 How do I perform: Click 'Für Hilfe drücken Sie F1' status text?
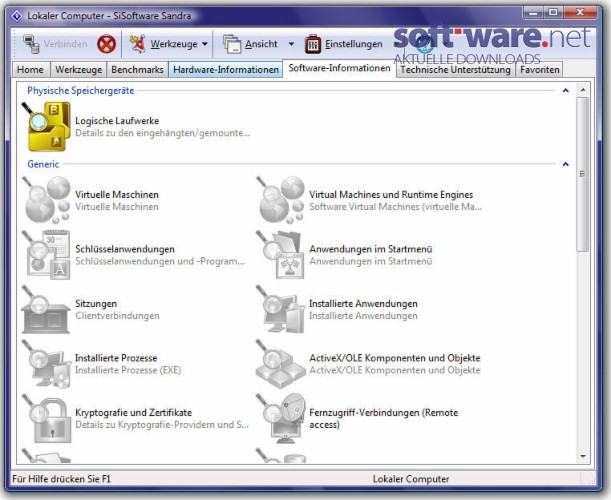tap(62, 479)
